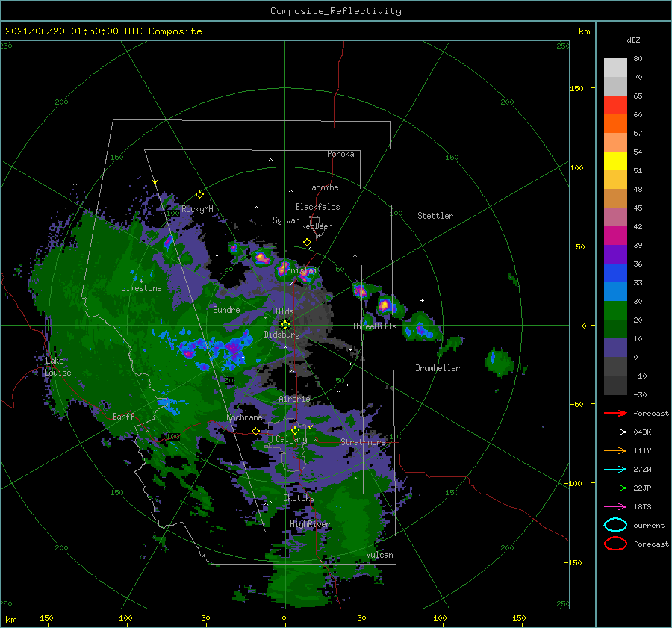Pick the light blue 30-33 dBZ swatch

615,292
